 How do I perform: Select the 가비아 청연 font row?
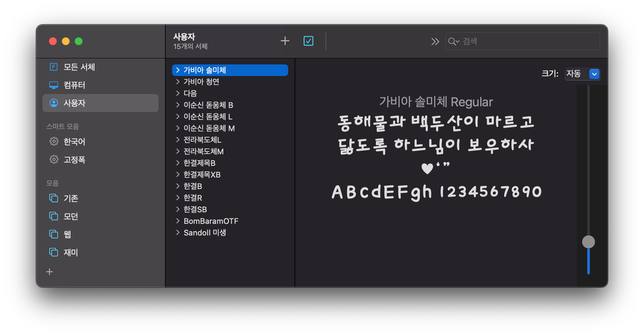pyautogui.click(x=230, y=82)
